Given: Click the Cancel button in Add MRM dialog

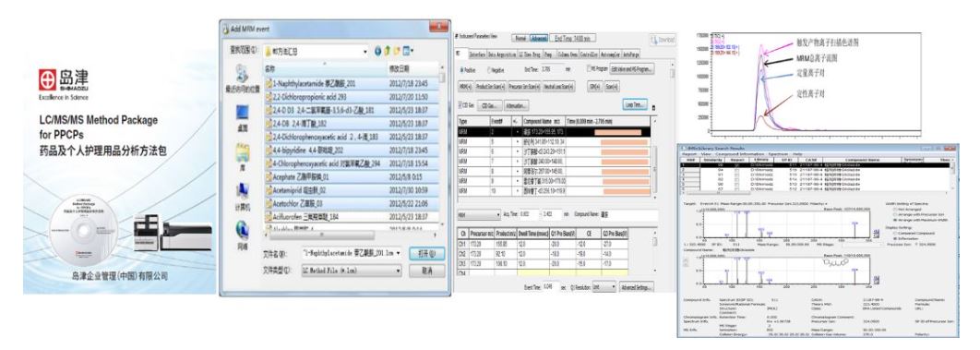Looking at the screenshot, I should coord(427,271).
